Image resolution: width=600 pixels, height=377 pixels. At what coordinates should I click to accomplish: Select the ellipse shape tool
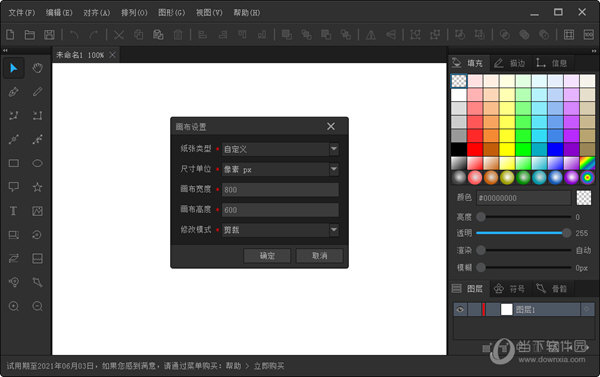coord(37,163)
